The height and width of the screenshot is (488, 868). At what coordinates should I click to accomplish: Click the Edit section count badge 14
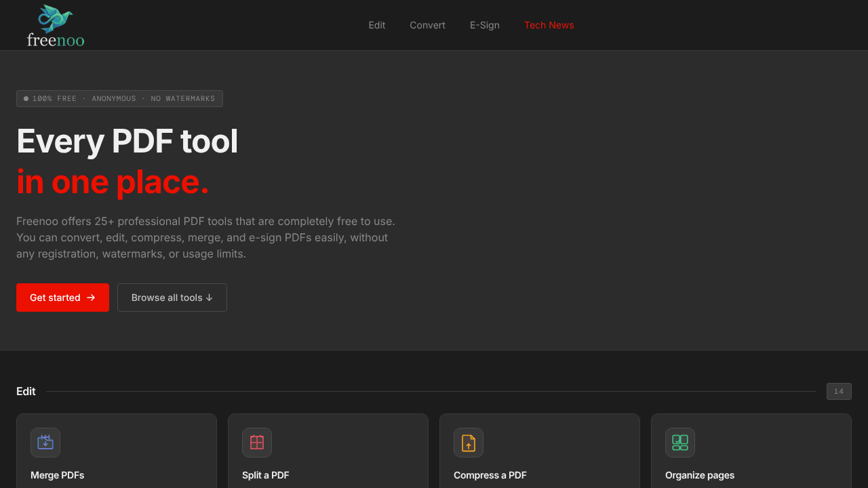839,391
